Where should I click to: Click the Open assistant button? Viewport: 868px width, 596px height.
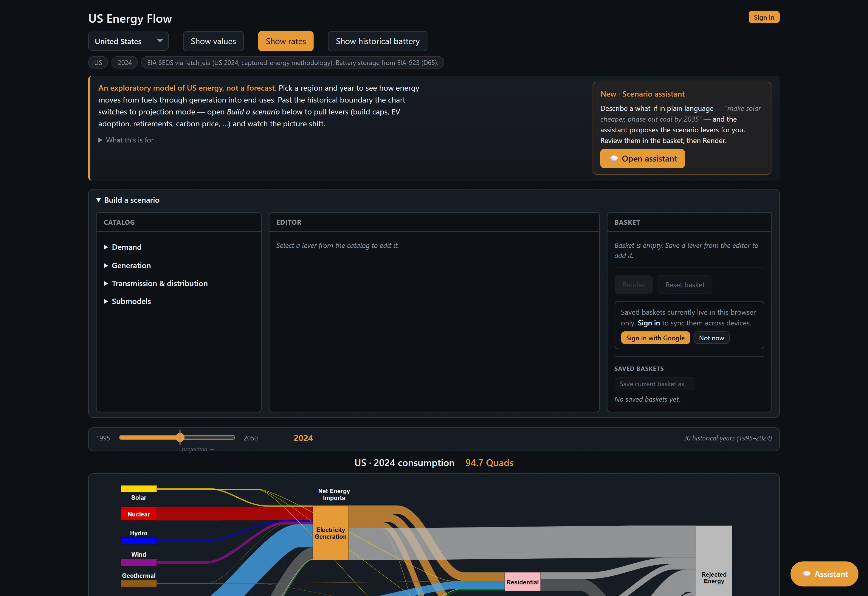(x=642, y=159)
